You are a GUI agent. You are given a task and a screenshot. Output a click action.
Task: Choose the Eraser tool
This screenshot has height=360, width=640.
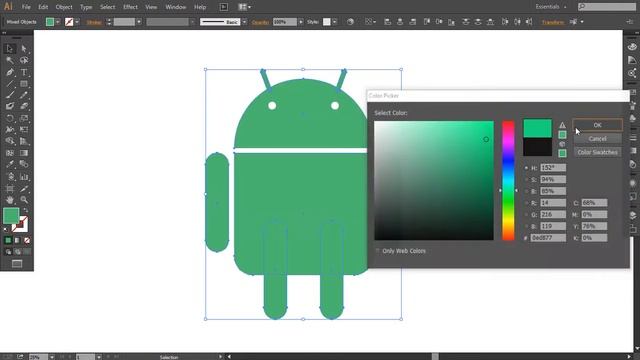(24, 106)
